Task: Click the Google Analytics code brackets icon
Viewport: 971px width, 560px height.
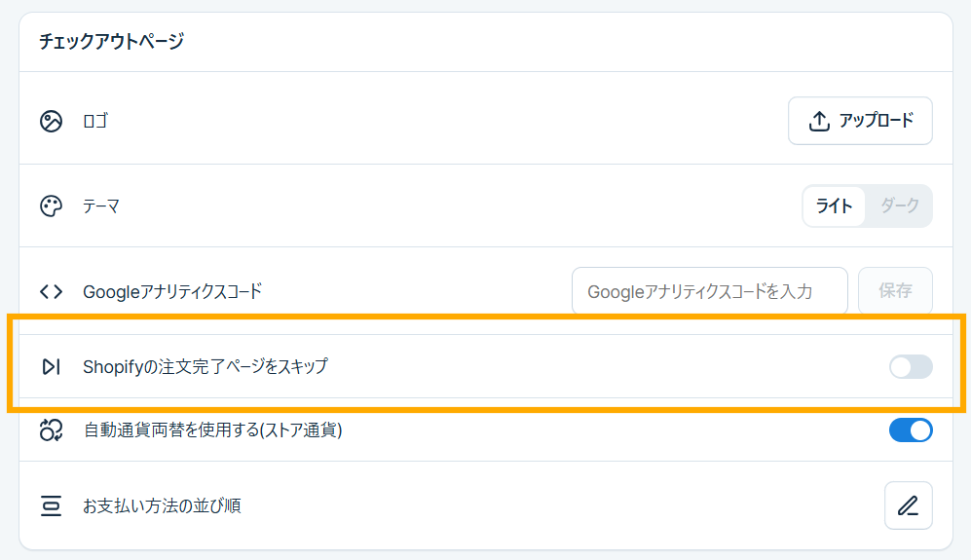Action: 51,291
